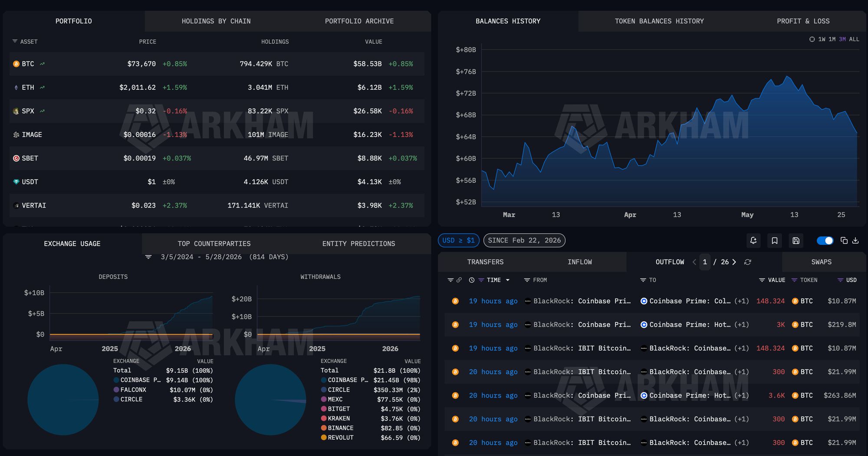Click the link icon in transfers header

coord(459,280)
